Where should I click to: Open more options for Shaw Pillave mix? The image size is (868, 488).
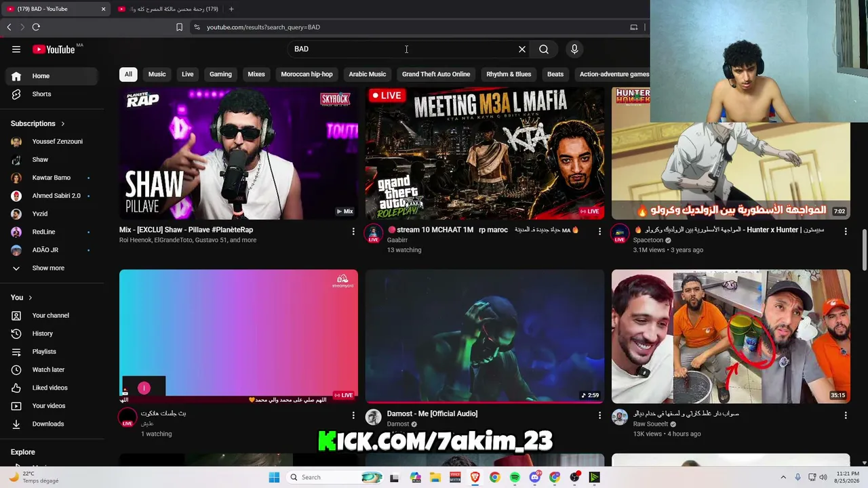click(353, 231)
